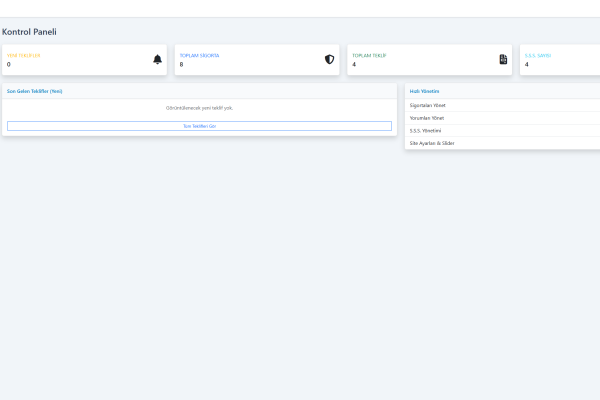Click the shield icon in Toplam Sigorta
Screen dimensions: 600x400
tap(329, 60)
